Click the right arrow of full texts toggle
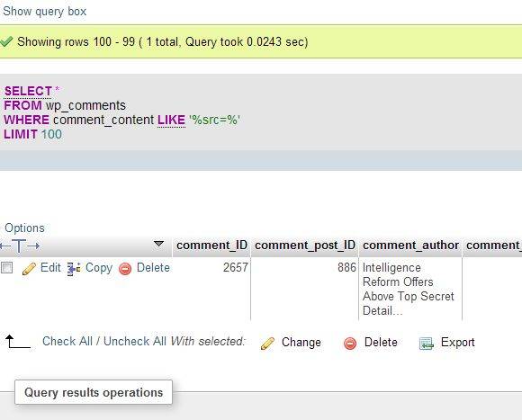The width and height of the screenshot is (522, 420). point(33,246)
